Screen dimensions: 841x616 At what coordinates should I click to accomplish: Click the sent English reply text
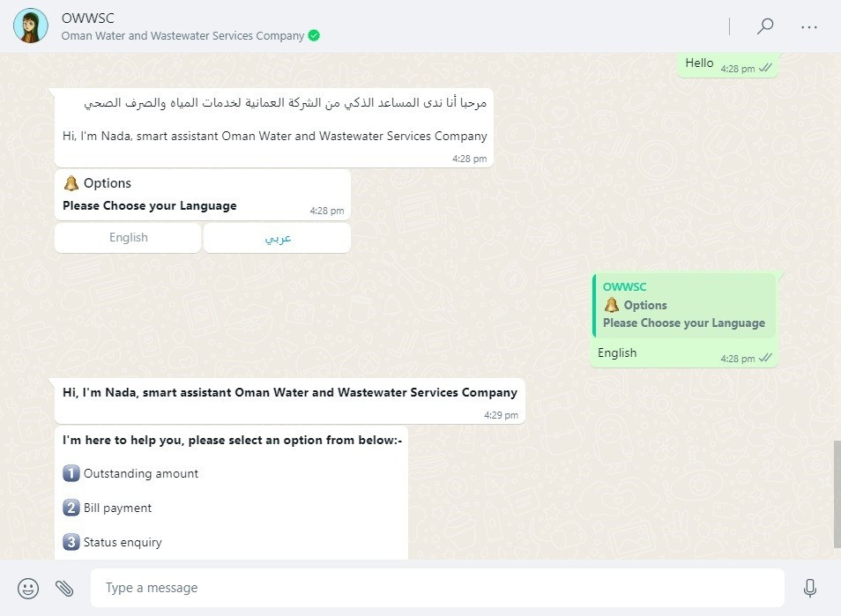pyautogui.click(x=617, y=353)
